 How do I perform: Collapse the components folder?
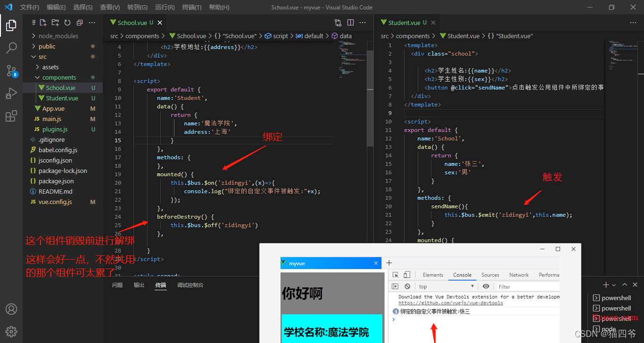pos(59,77)
